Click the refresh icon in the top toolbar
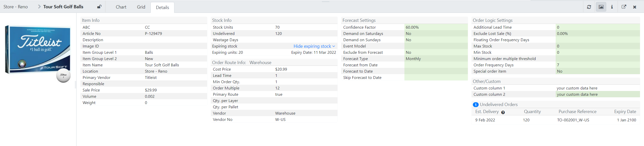The image size is (644, 146). pyautogui.click(x=589, y=7)
